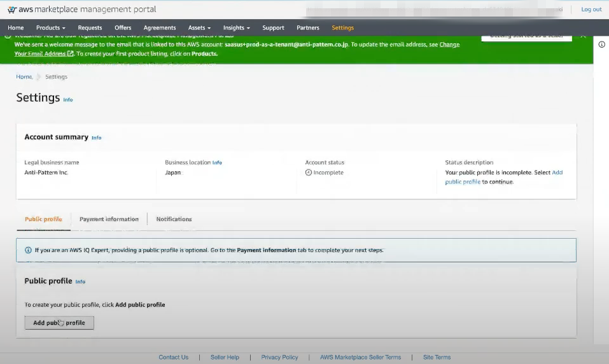Switch to the Payment information tab

(x=109, y=219)
